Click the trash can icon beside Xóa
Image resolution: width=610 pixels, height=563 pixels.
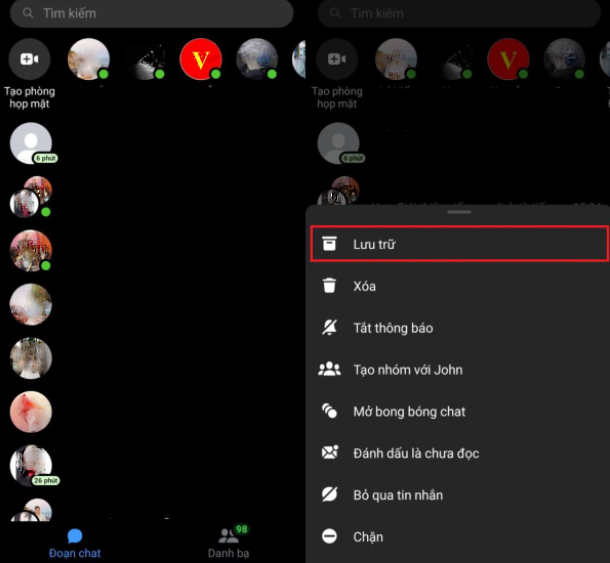[329, 286]
